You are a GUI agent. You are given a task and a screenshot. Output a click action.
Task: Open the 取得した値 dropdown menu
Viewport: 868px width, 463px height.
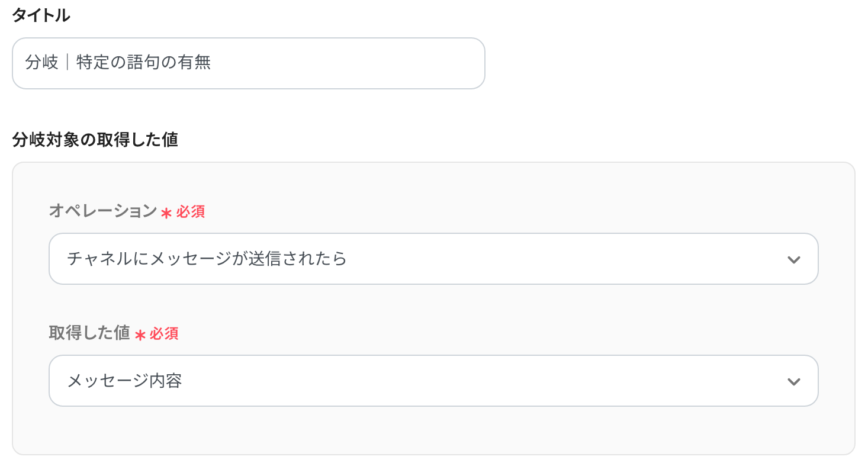[433, 381]
